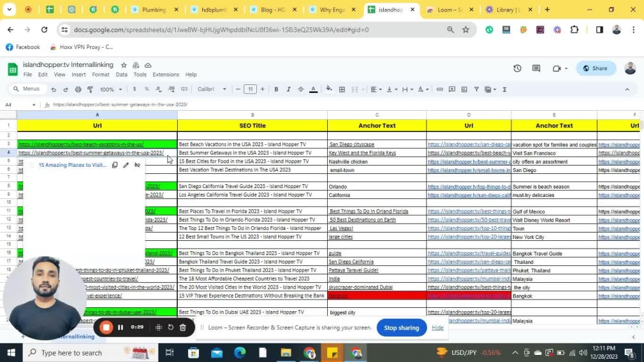Open the Name box dropdown arrow
Viewport: 644px width, 362px height.
[33, 105]
